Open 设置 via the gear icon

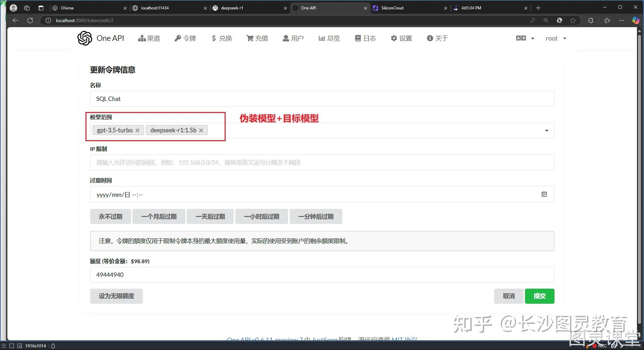[394, 38]
